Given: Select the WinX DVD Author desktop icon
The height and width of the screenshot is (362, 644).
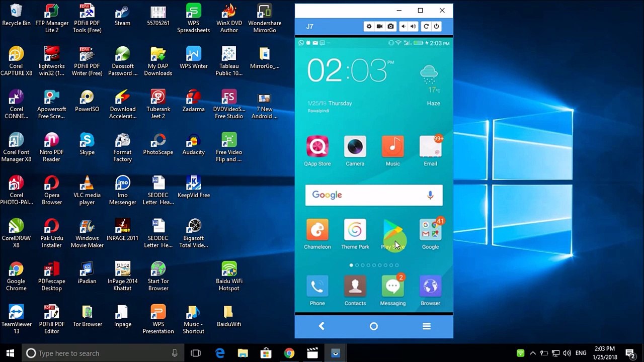Looking at the screenshot, I should pos(229,19).
